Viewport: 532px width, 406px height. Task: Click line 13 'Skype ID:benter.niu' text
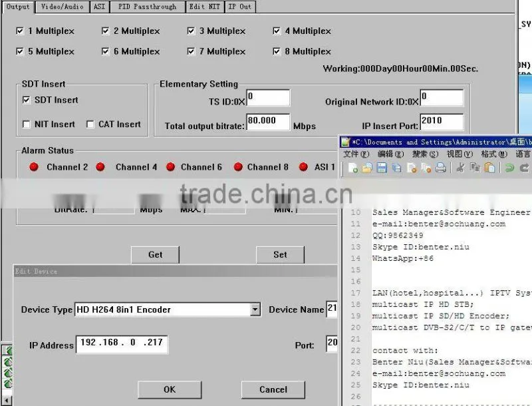click(421, 247)
